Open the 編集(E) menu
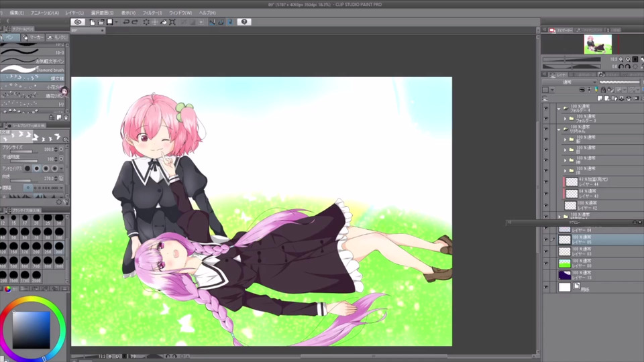644x362 pixels. (17, 13)
